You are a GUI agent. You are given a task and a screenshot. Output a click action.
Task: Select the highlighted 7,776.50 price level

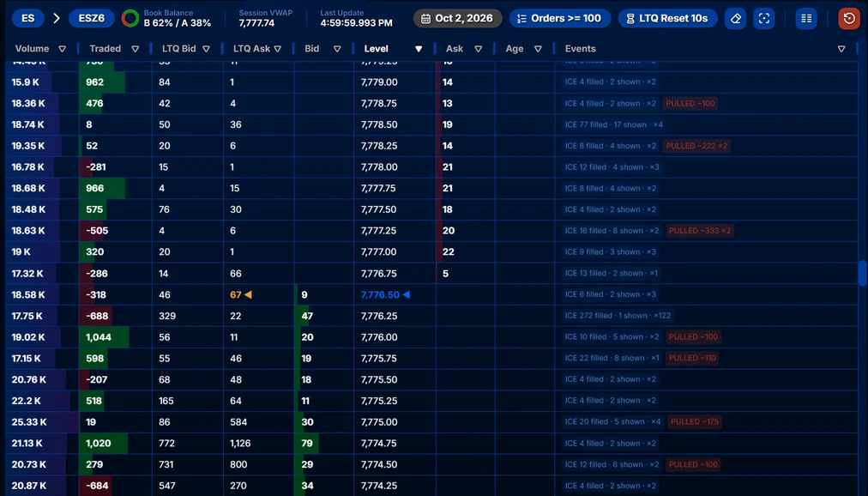(380, 295)
